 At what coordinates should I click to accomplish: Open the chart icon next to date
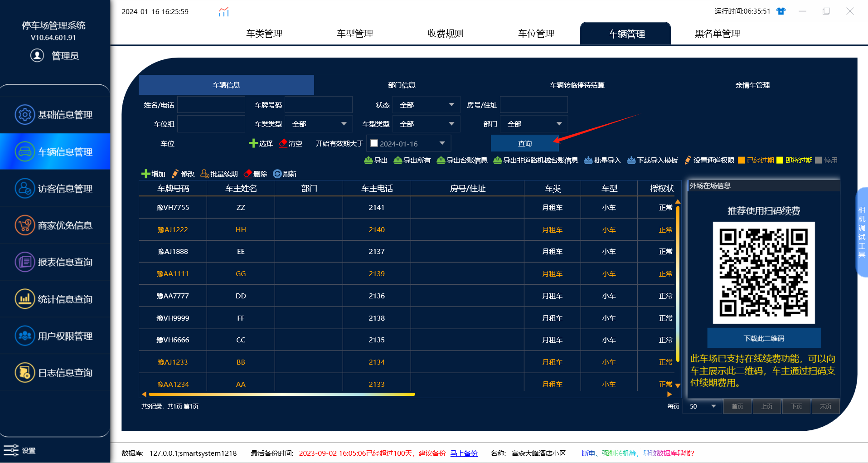(224, 12)
